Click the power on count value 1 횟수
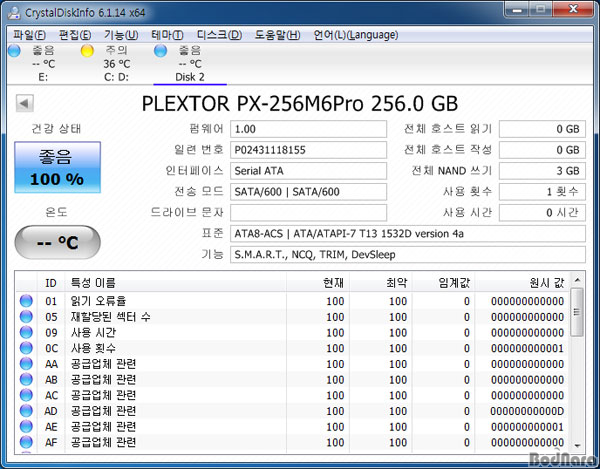 (x=542, y=192)
